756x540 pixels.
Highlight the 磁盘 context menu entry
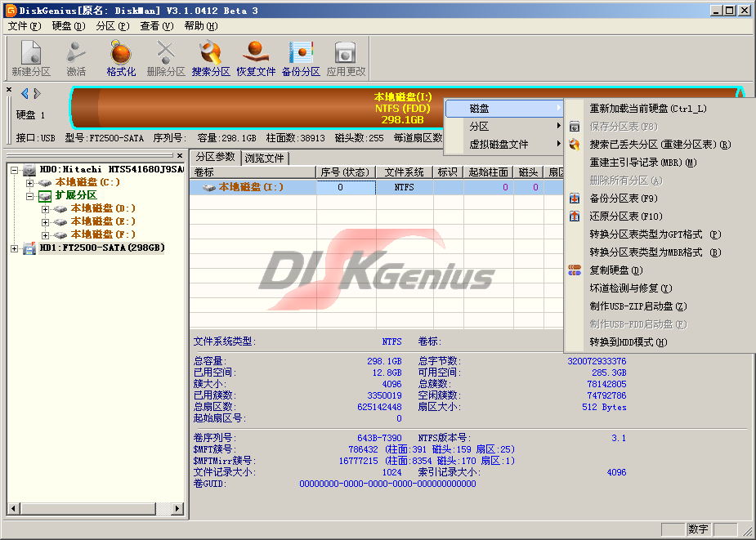pyautogui.click(x=503, y=109)
